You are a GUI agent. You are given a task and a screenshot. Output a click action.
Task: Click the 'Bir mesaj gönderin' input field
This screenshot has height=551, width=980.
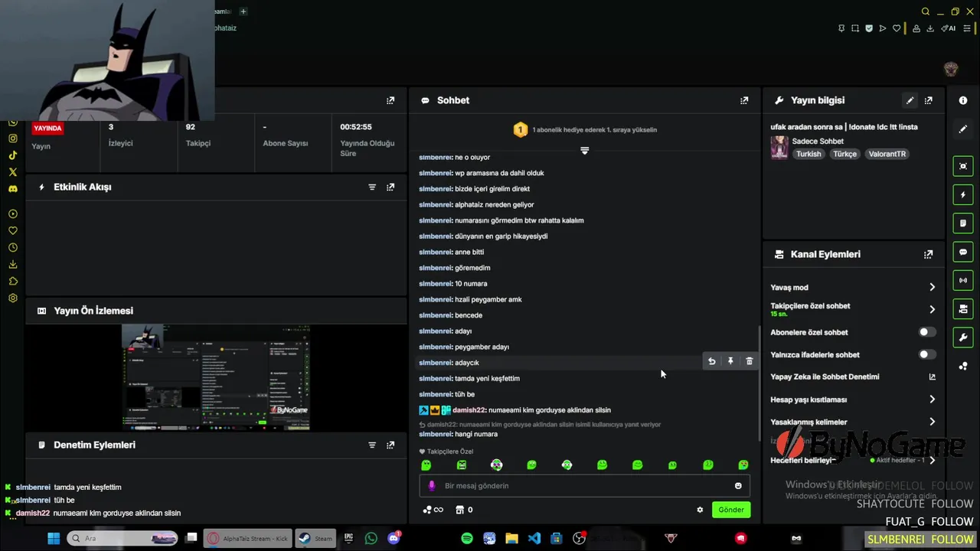pyautogui.click(x=585, y=486)
